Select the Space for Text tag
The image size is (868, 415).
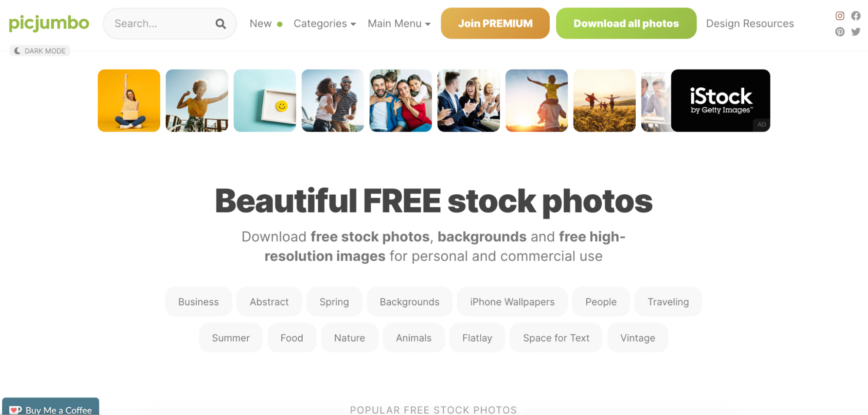tap(556, 338)
